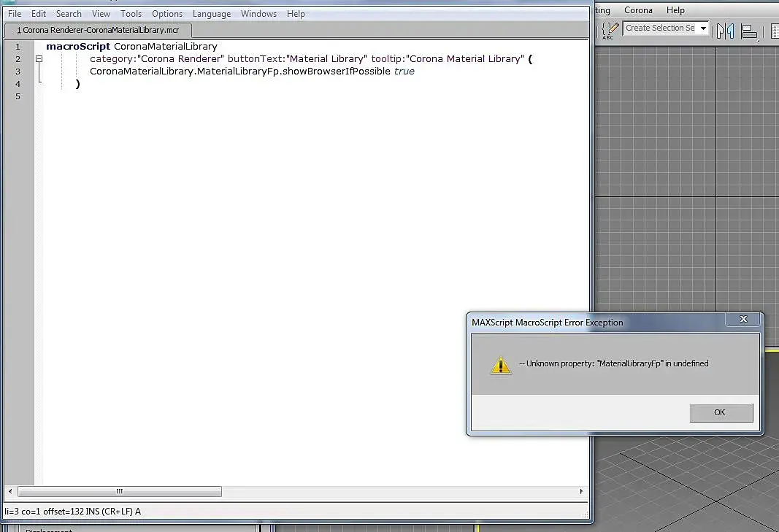Image resolution: width=779 pixels, height=532 pixels.
Task: Click the line 3 number in the margin
Action: pos(18,72)
